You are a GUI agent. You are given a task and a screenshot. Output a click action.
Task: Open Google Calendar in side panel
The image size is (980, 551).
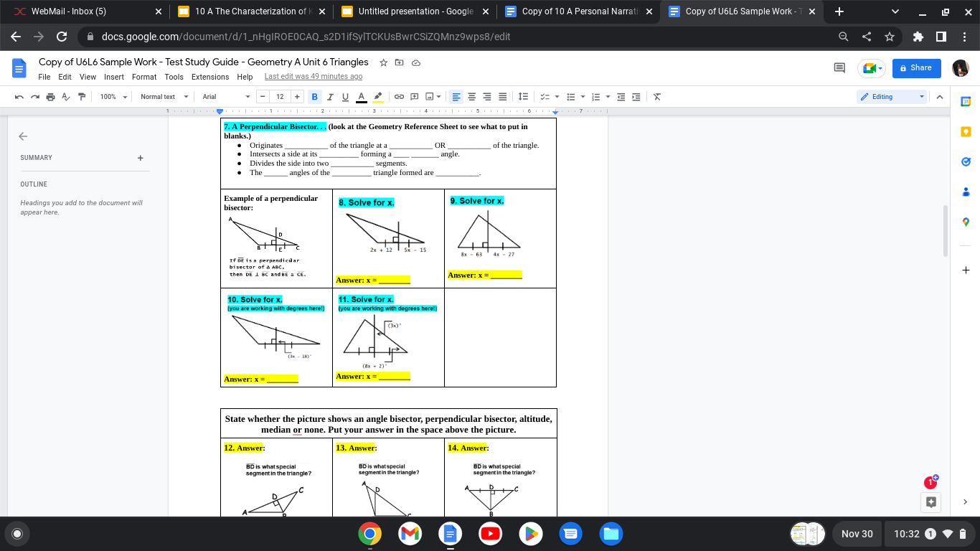tap(966, 101)
